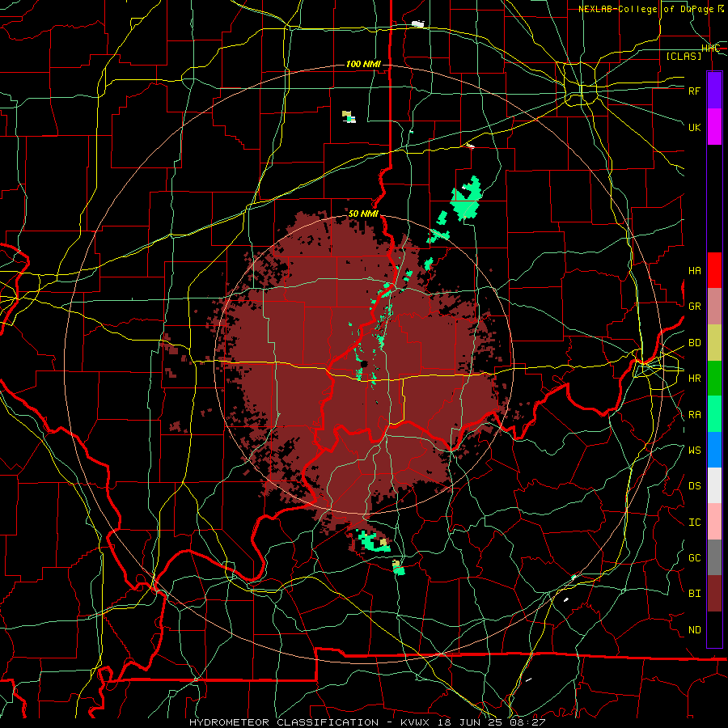Click the WS legend label
The image size is (728, 728).
pyautogui.click(x=694, y=451)
